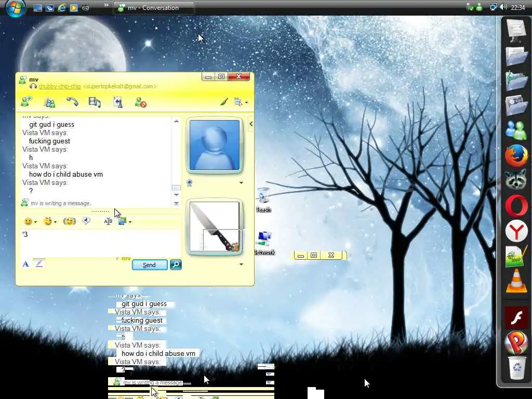This screenshot has width=532, height=399.
Task: Open the green notepad dock icon
Action: pos(515,257)
